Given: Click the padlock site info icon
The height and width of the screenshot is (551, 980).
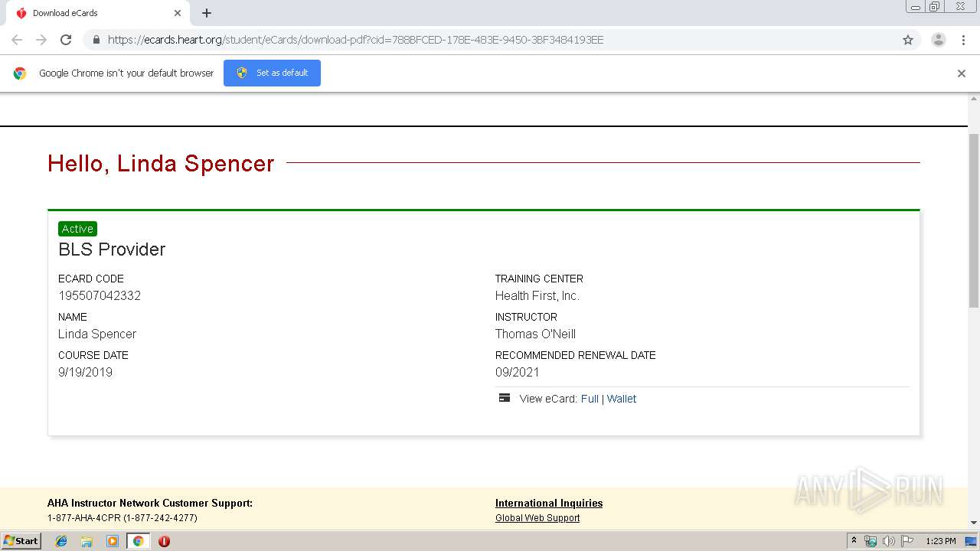Looking at the screenshot, I should point(96,40).
